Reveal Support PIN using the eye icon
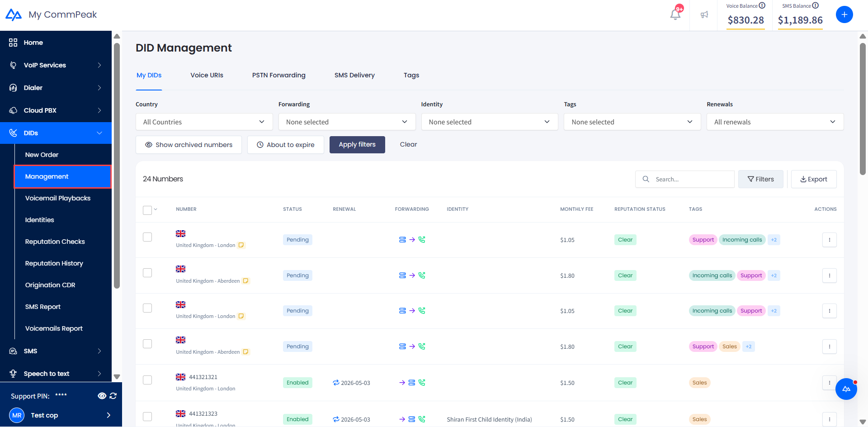Image resolution: width=868 pixels, height=427 pixels. 102,396
